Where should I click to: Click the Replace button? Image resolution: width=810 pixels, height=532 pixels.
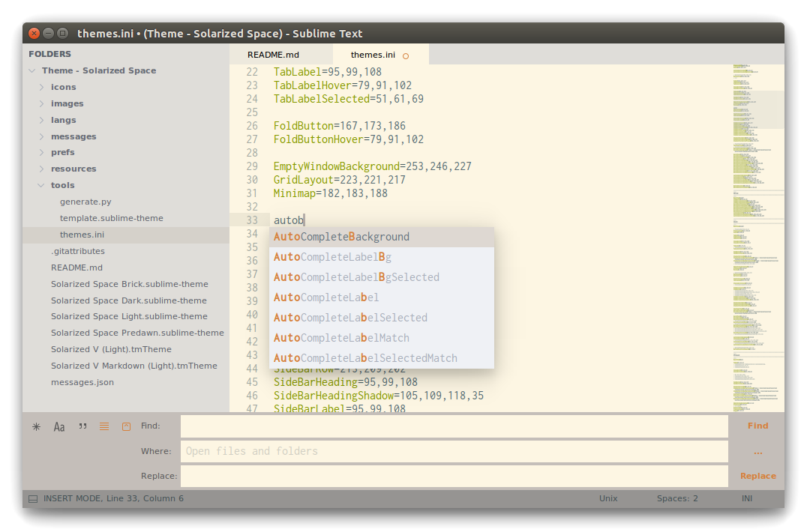click(757, 476)
